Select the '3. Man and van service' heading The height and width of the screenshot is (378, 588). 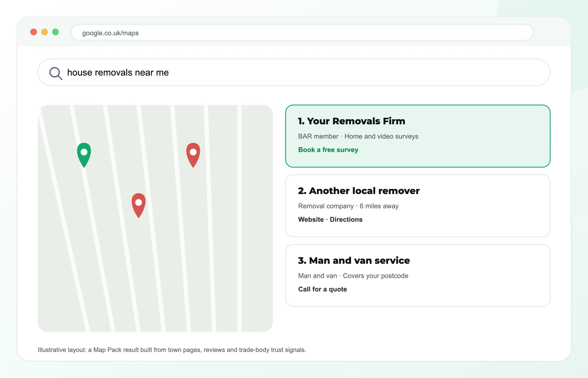tap(354, 260)
